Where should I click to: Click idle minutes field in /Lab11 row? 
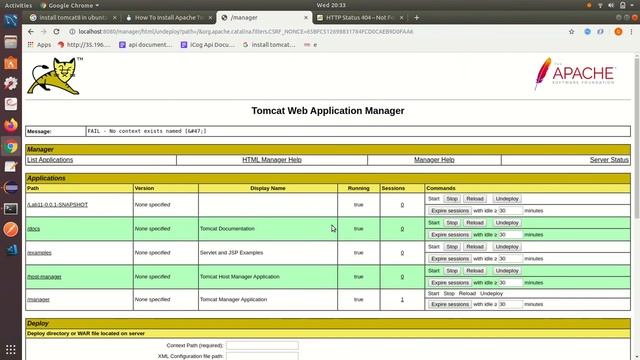point(510,211)
